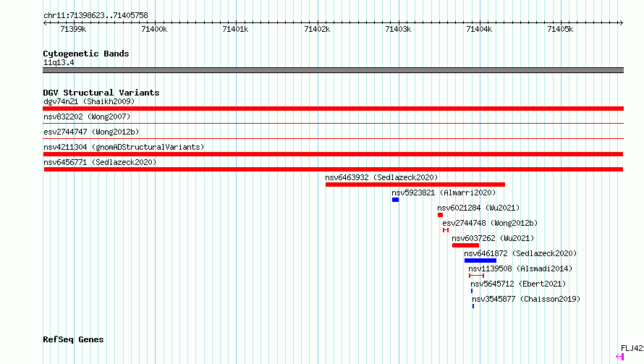Viewport: 644px width, 364px height.
Task: Click the chr11:71398623..71405758 coordinates text
Action: tap(96, 15)
